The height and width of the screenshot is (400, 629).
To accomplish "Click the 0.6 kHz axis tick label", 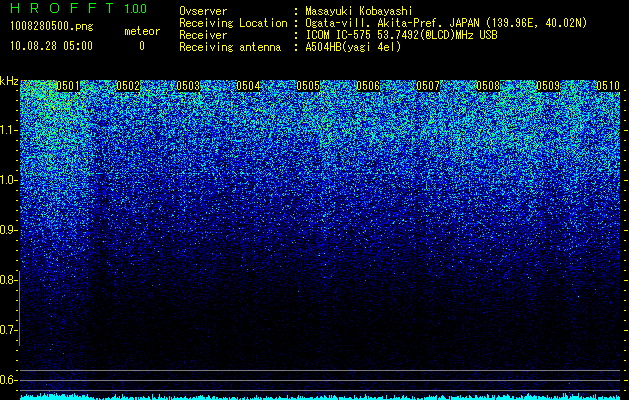I will coord(8,380).
